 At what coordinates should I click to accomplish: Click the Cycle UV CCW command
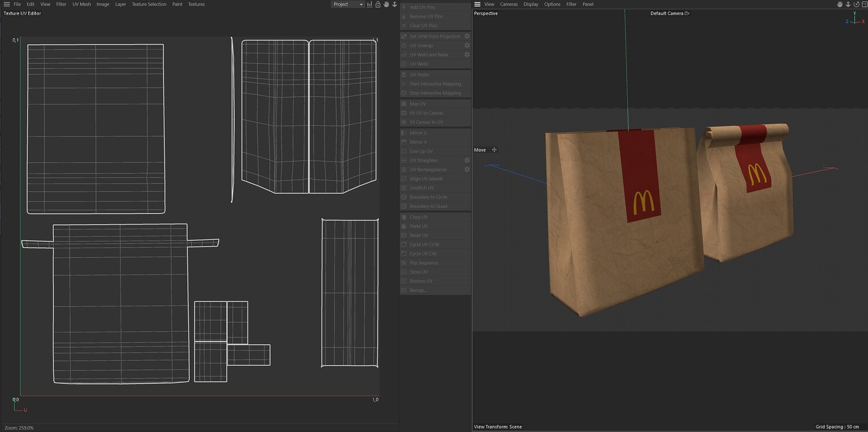coord(435,244)
